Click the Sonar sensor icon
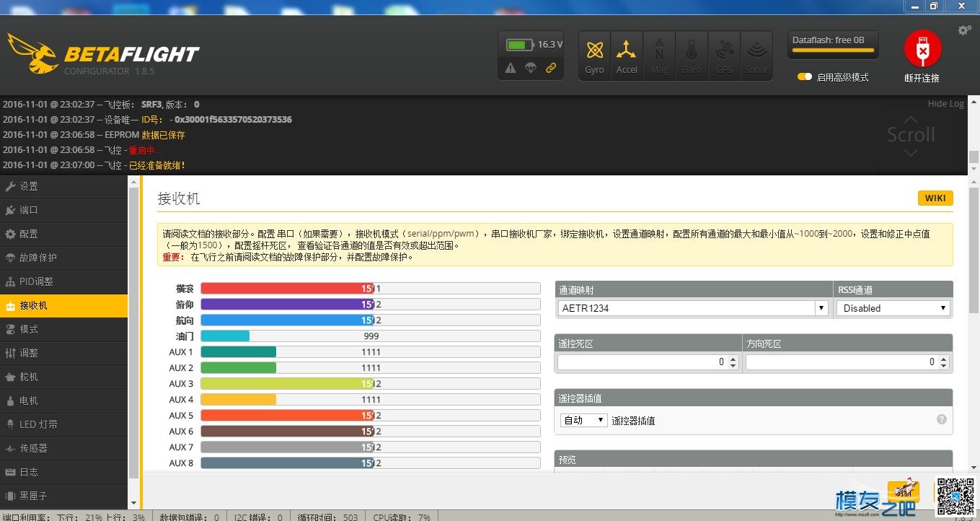Viewport: 980px width, 521px height. (756, 56)
